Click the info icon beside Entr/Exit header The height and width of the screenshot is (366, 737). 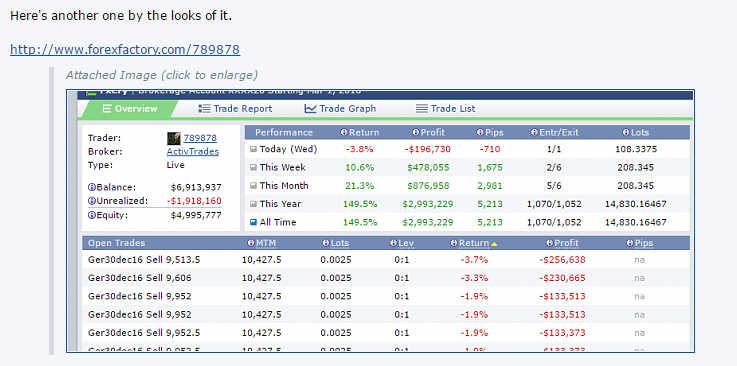pyautogui.click(x=534, y=133)
